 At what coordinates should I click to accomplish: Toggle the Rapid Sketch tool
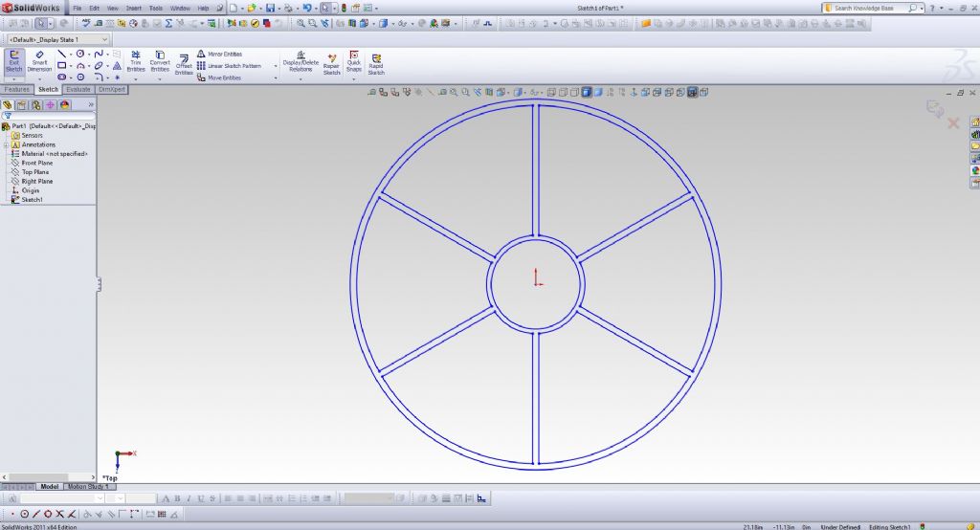[375, 64]
